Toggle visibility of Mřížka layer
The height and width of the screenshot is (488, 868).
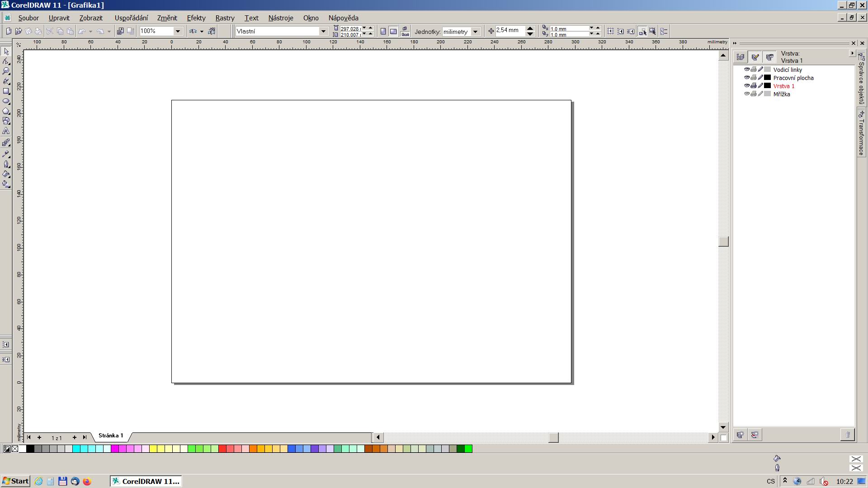(x=747, y=94)
